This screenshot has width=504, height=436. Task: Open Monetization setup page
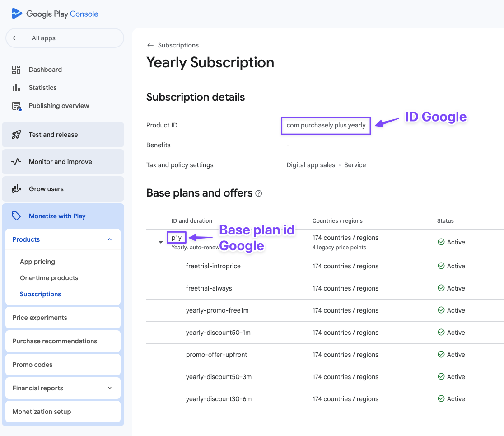[x=63, y=412]
